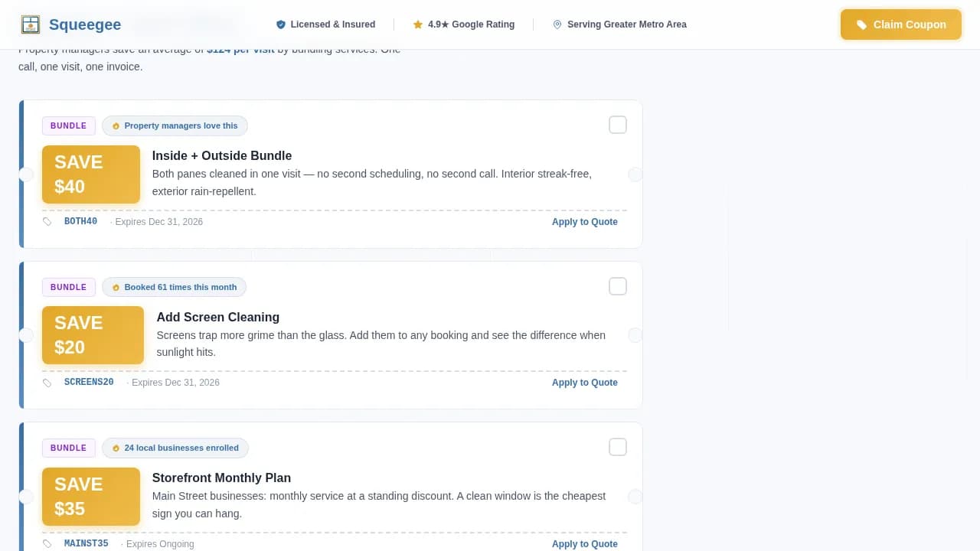This screenshot has height=551, width=980.
Task: Click the location pin icon in header
Action: pos(557,24)
